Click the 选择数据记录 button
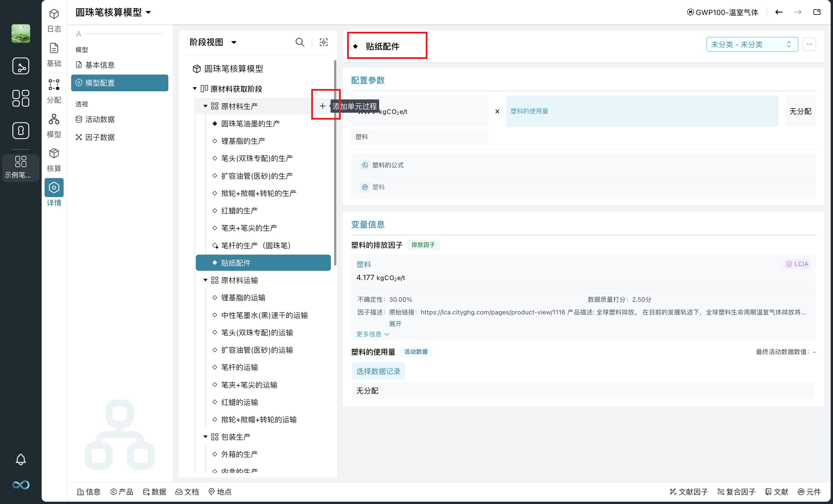The image size is (833, 504). point(378,371)
